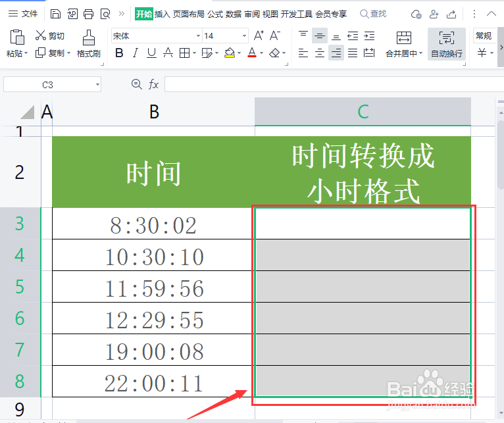Open the font name 宋体 dropdown
Viewport: 504px width, 423px height.
pos(198,36)
